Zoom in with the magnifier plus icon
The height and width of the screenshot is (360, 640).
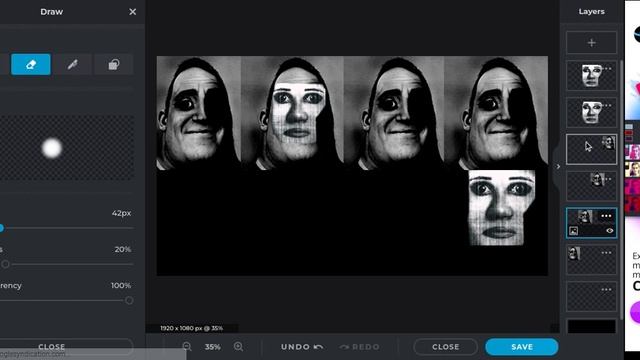[238, 347]
